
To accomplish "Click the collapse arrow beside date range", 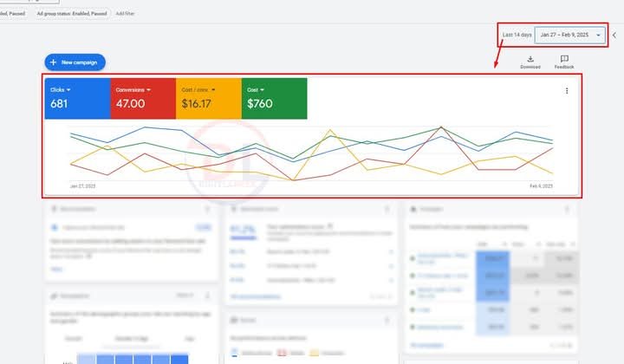I will tap(614, 35).
